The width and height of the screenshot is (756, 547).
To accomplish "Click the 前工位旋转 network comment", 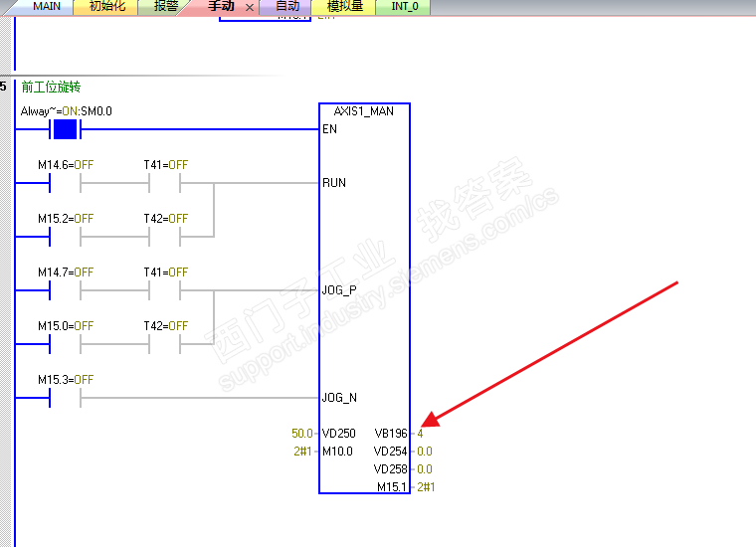I will point(51,88).
